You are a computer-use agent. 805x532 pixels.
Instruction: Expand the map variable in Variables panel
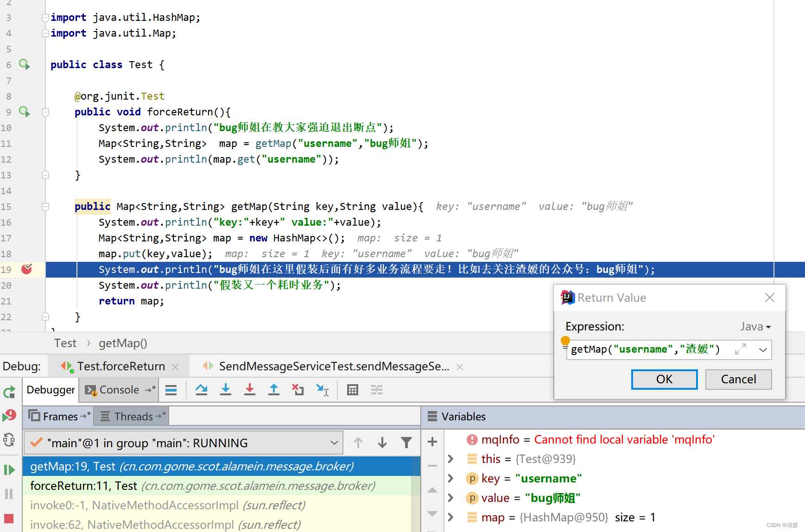coord(450,517)
